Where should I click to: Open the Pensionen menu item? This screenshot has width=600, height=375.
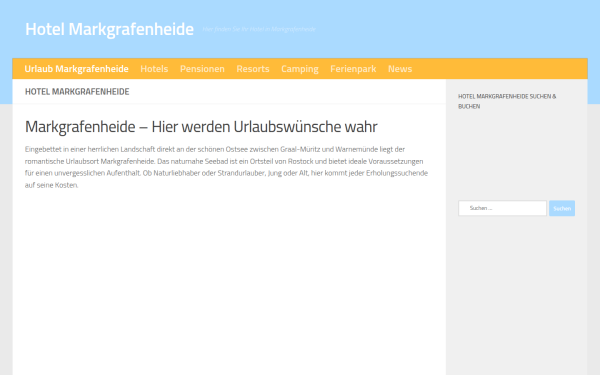point(202,69)
